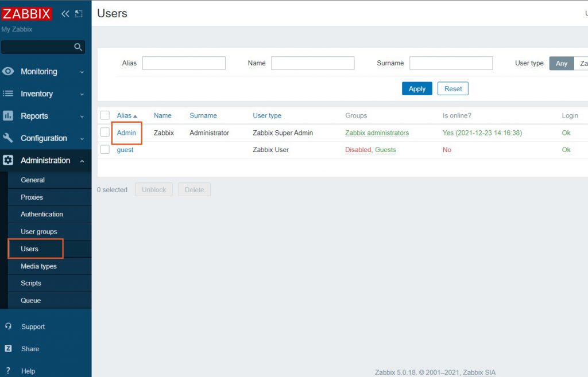Viewport: 588px width, 377px height.
Task: Open the Guests group link
Action: point(385,150)
